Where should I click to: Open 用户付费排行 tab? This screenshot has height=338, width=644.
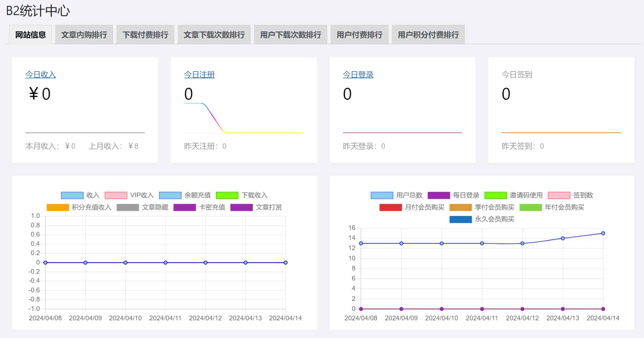[x=359, y=35]
